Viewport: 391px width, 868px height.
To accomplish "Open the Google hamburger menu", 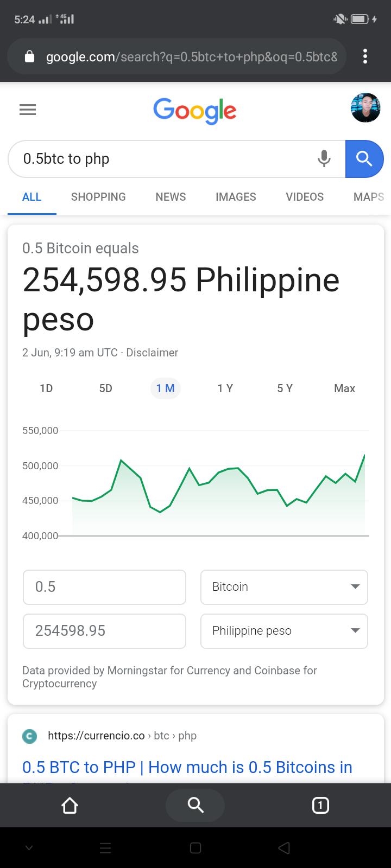I will 28,110.
